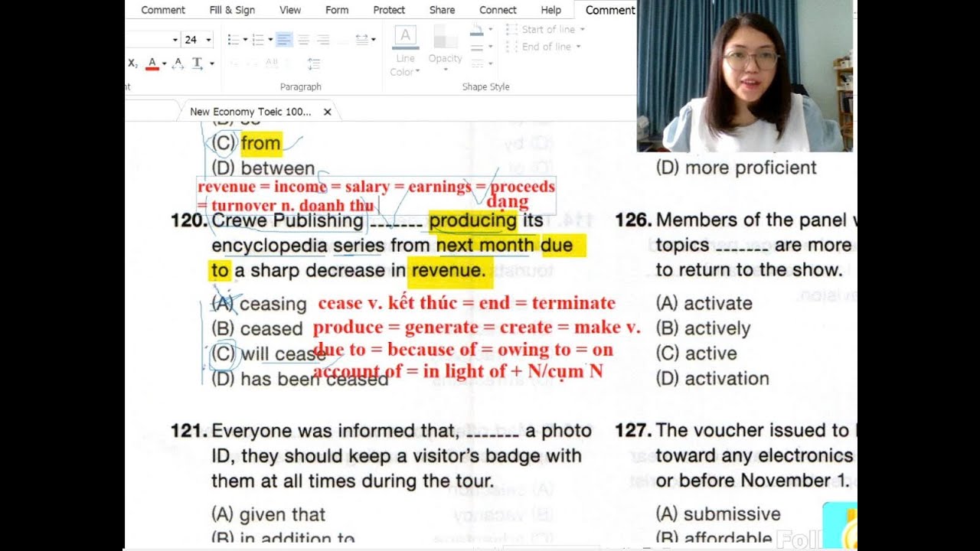Select the bulleted list icon
980x551 pixels.
[x=234, y=40]
